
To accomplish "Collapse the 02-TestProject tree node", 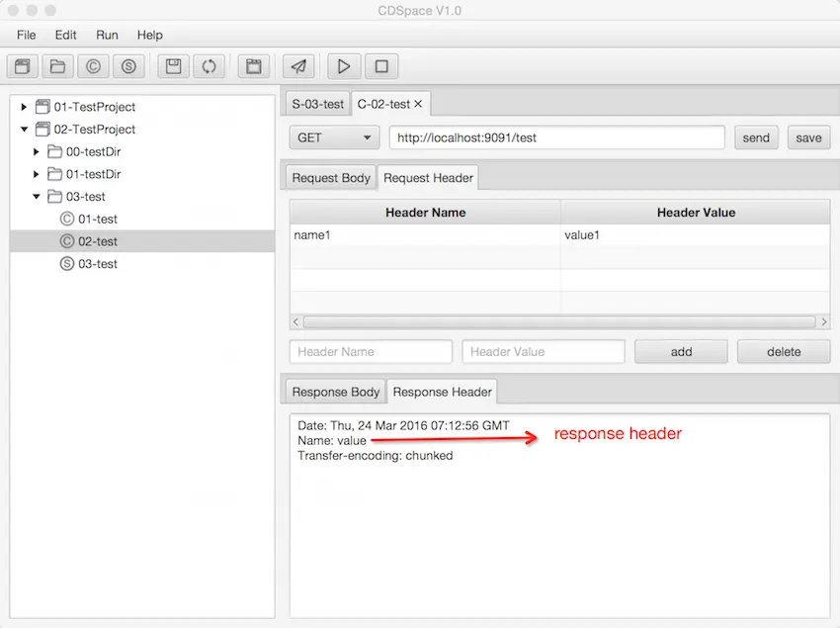I will click(24, 130).
